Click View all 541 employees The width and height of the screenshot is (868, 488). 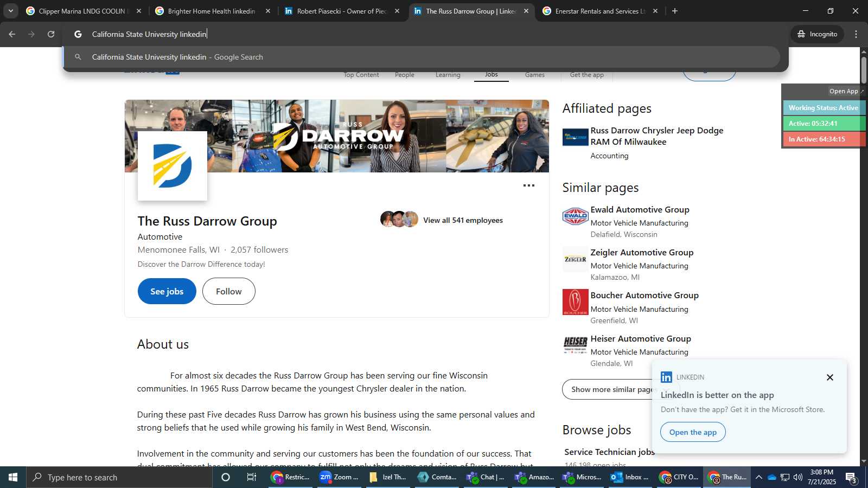(463, 220)
